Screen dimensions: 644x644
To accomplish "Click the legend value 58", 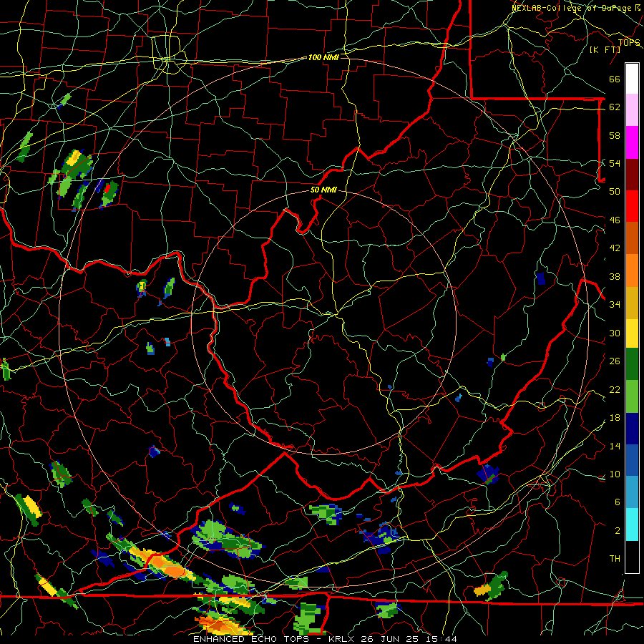I will [x=615, y=135].
